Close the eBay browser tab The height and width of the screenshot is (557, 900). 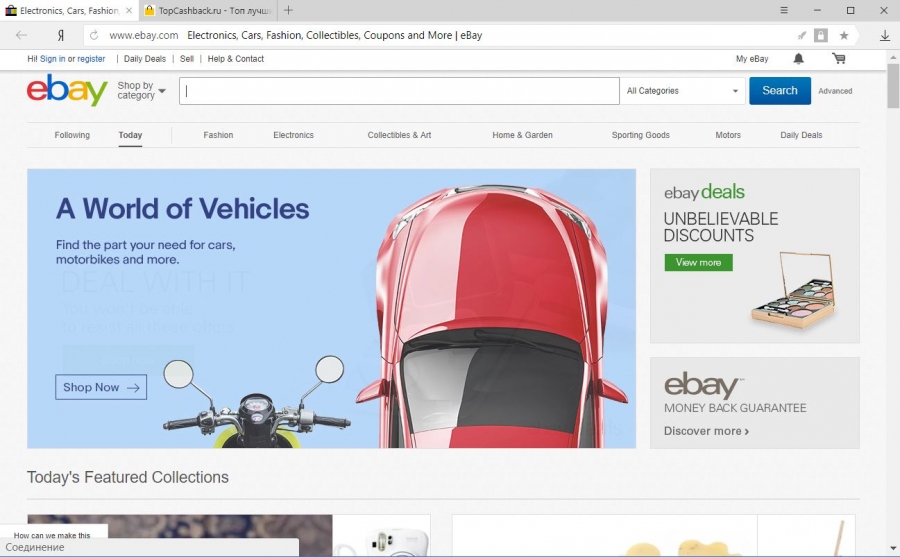(x=129, y=10)
